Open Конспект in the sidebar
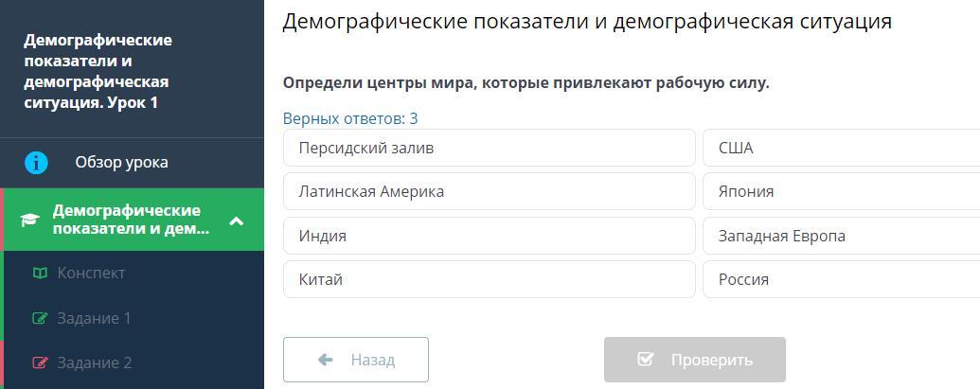This screenshot has height=389, width=980. pos(91,274)
